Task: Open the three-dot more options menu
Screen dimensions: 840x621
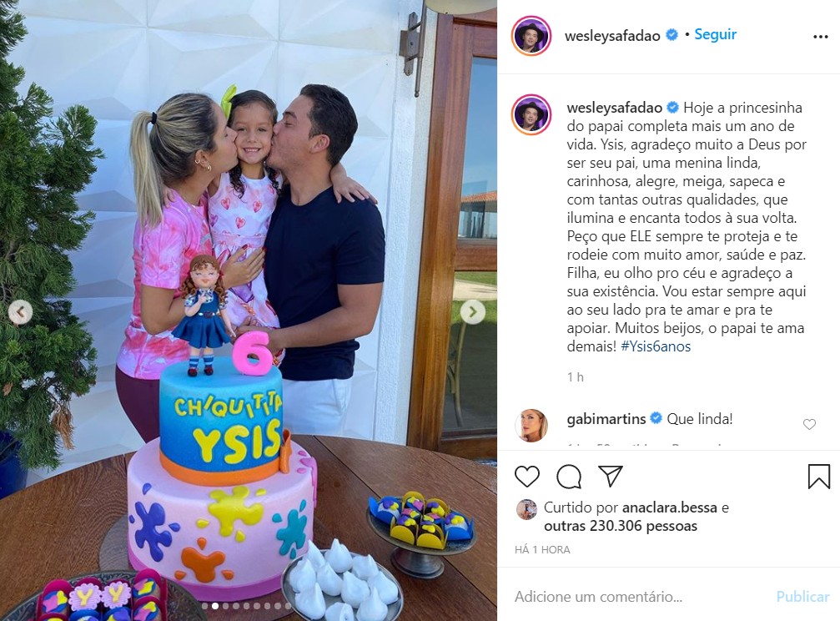Action: (x=820, y=37)
